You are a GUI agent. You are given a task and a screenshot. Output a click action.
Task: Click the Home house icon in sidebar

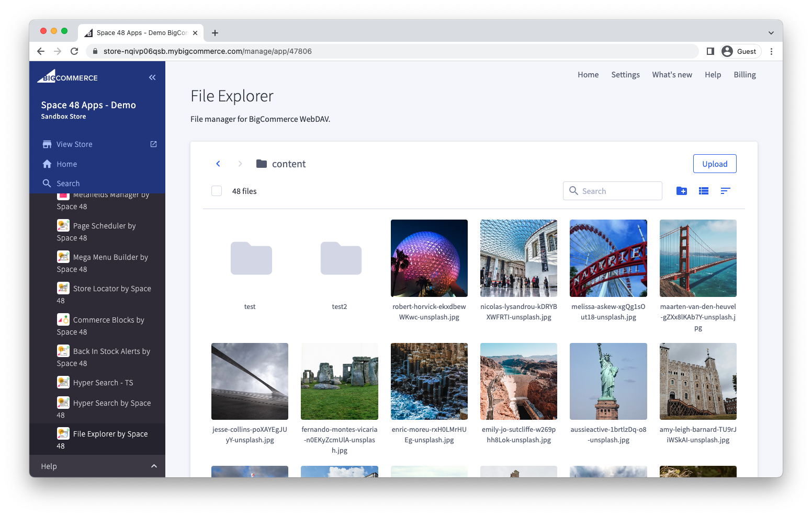47,164
